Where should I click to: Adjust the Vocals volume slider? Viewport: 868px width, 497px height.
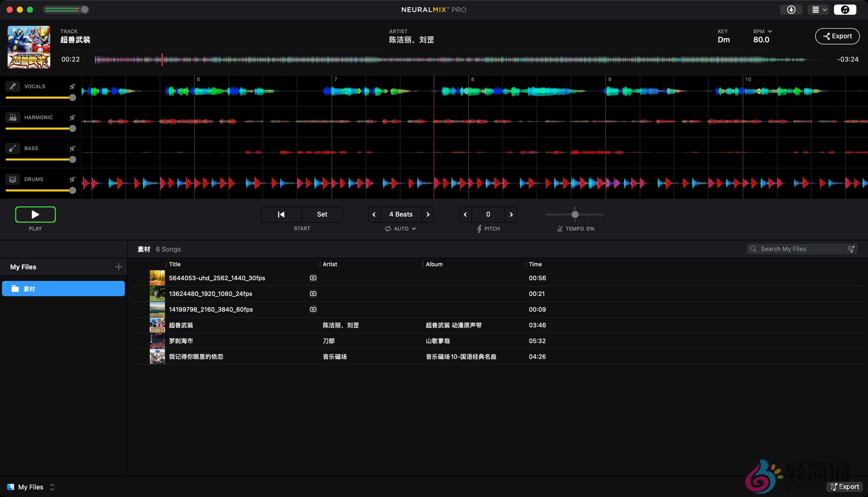tap(41, 98)
